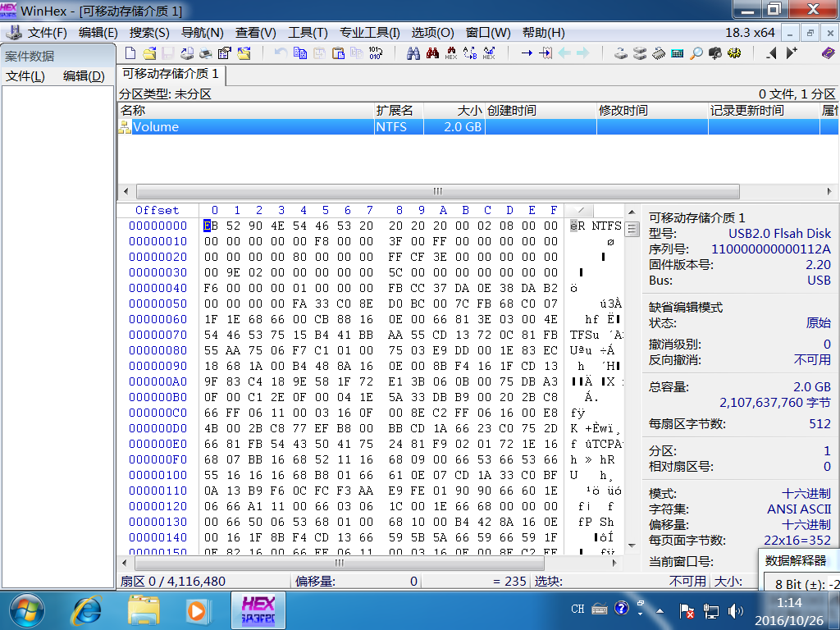The image size is (840, 630).
Task: Click 偏移量 field in status bar
Action: (x=356, y=582)
